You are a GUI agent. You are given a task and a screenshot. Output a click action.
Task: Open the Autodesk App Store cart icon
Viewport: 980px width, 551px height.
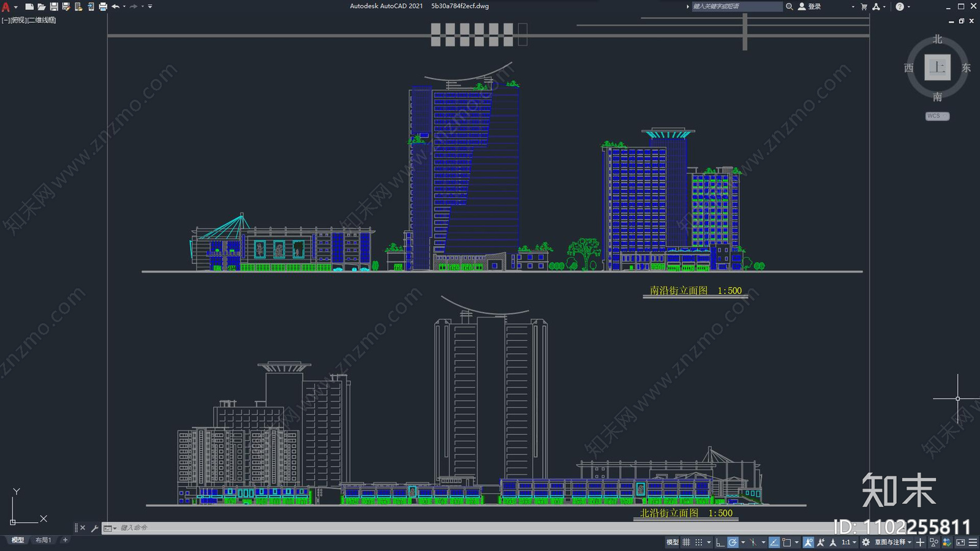point(864,7)
